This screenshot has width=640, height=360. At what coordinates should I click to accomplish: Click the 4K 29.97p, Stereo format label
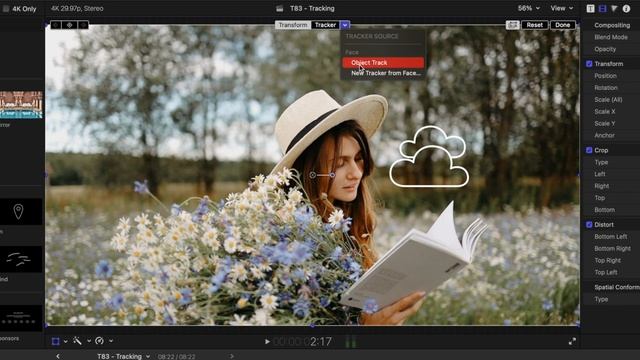point(77,8)
